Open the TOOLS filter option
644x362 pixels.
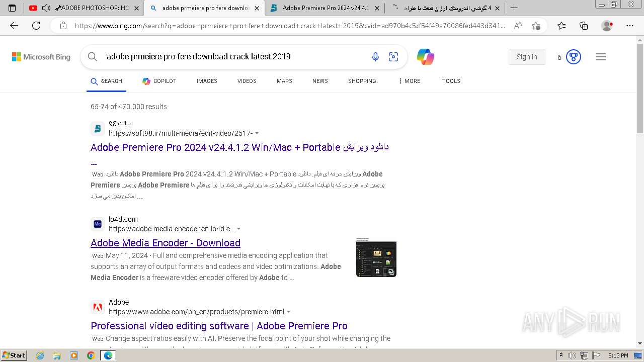pos(451,81)
